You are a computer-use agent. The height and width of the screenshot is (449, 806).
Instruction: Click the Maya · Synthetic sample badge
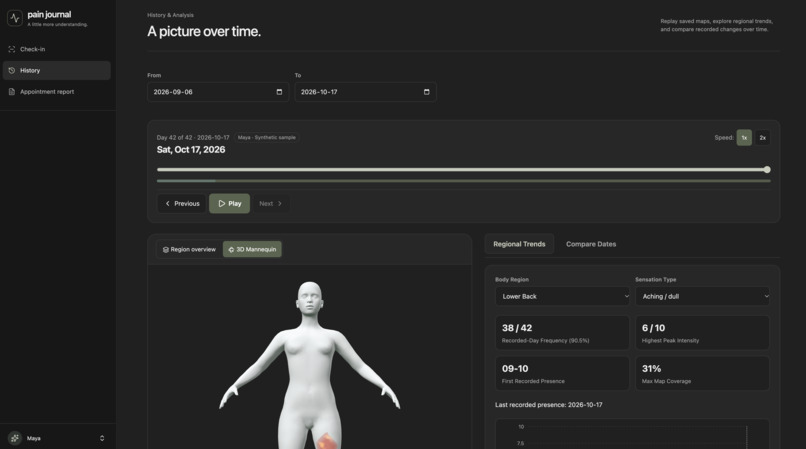point(266,137)
